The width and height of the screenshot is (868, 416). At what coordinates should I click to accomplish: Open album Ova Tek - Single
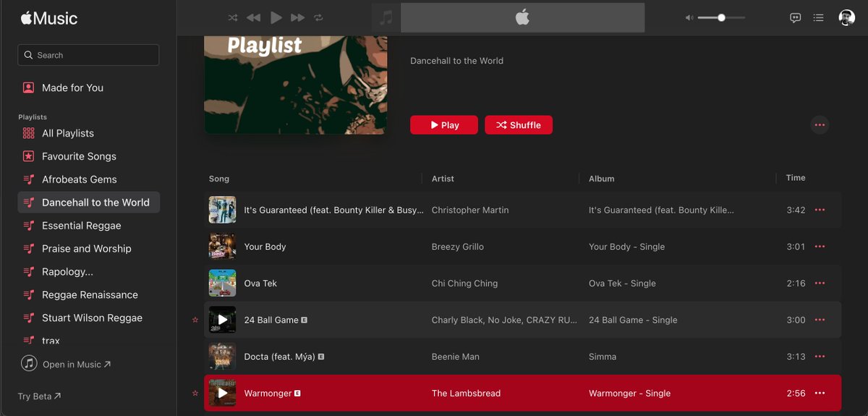point(622,284)
